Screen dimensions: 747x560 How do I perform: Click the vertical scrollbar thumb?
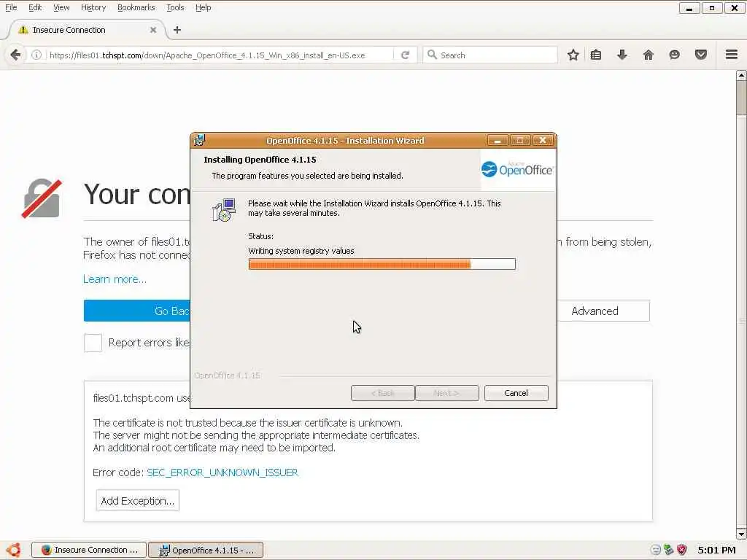pyautogui.click(x=741, y=98)
